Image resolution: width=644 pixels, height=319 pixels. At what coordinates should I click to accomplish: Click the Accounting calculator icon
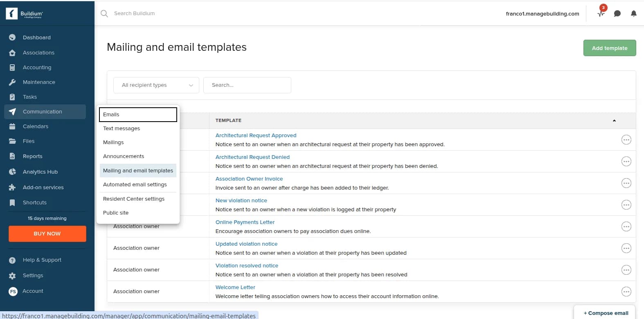(12, 67)
